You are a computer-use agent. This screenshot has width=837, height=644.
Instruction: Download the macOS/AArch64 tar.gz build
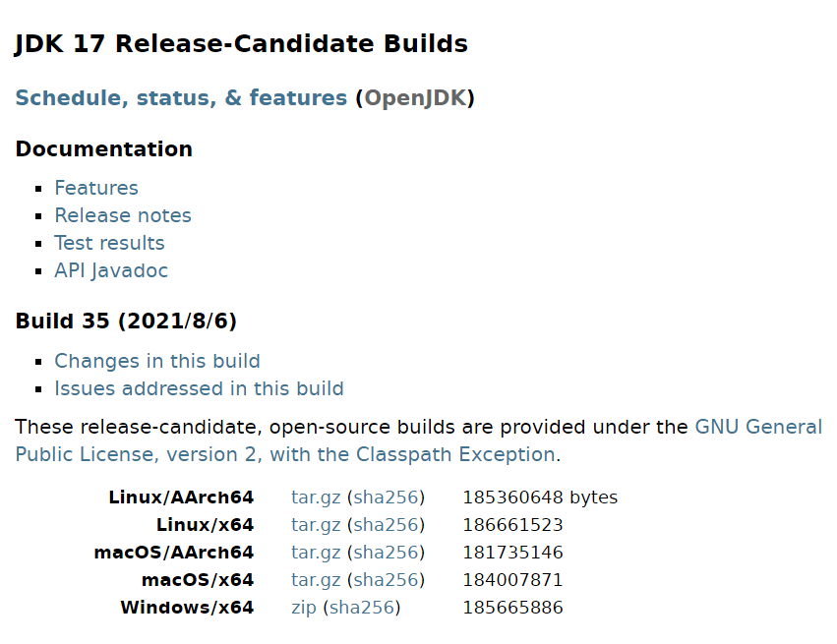[x=316, y=553]
